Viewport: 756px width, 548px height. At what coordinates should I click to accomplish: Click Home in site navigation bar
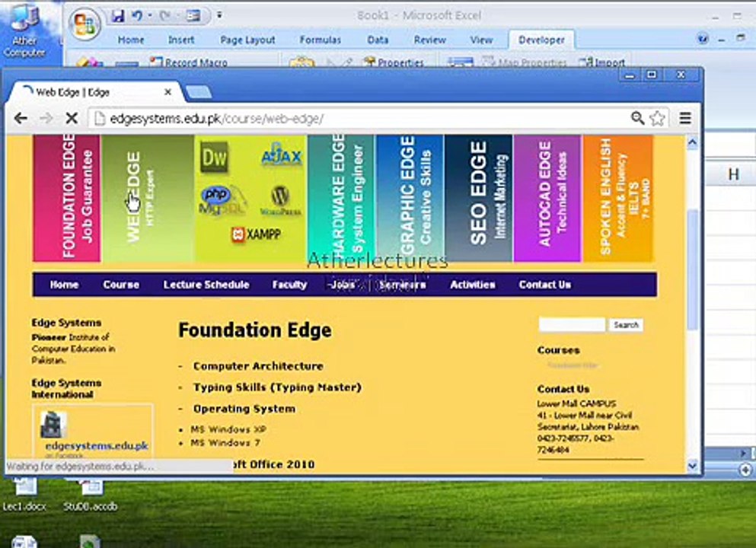coord(64,285)
